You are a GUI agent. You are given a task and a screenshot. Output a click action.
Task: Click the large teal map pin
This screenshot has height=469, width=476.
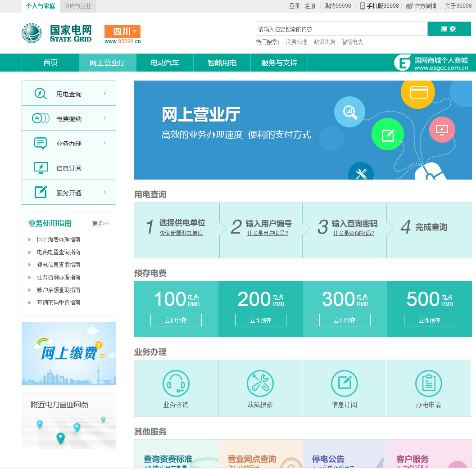[61, 438]
